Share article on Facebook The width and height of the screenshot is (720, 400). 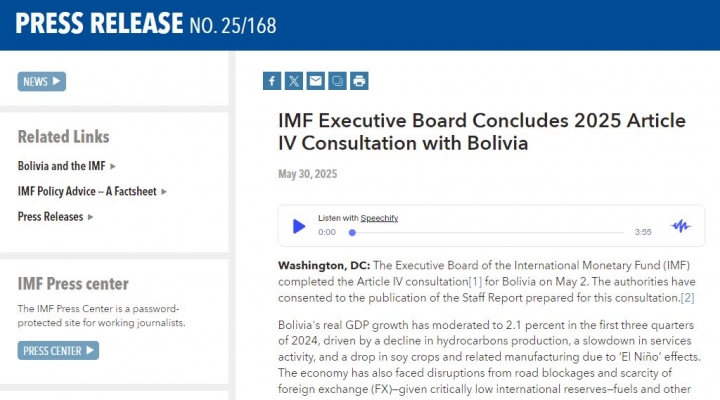pos(272,81)
